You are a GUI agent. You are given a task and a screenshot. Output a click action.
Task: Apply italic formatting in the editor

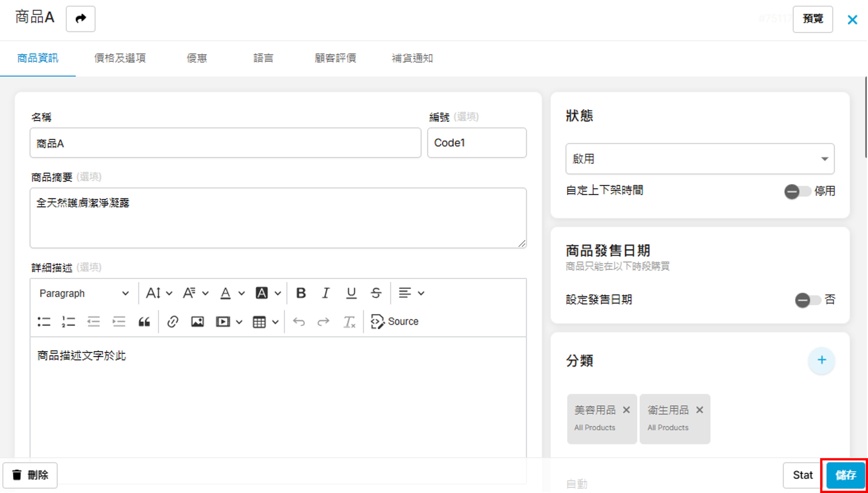326,293
